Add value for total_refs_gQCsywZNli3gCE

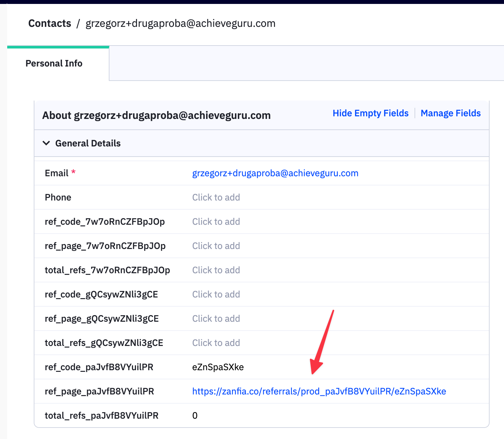click(x=216, y=343)
